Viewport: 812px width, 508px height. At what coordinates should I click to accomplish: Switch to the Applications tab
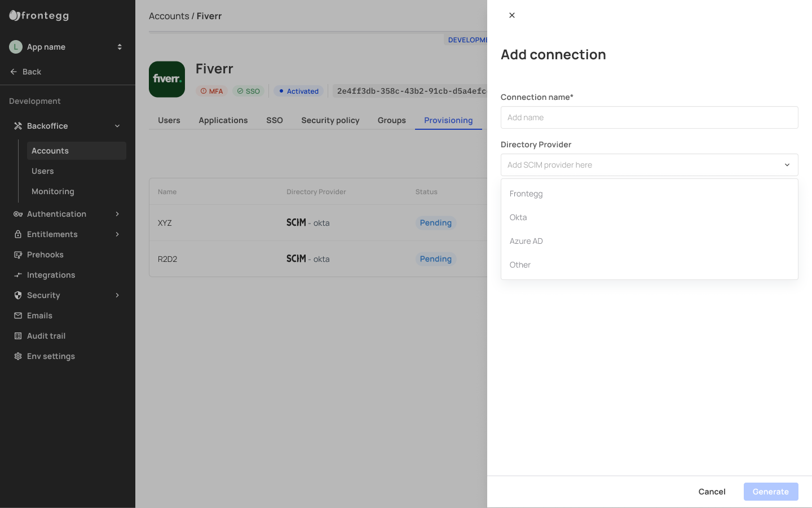[x=223, y=120]
